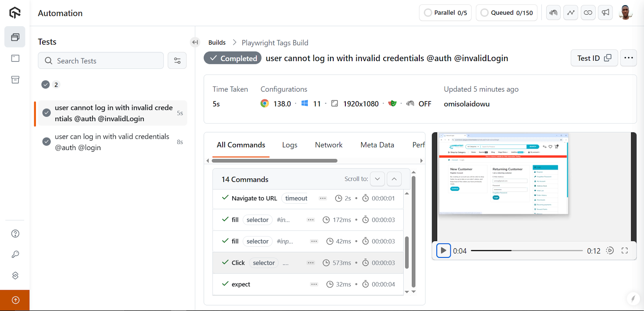
Task: Switch to the Network tab
Action: [x=328, y=145]
